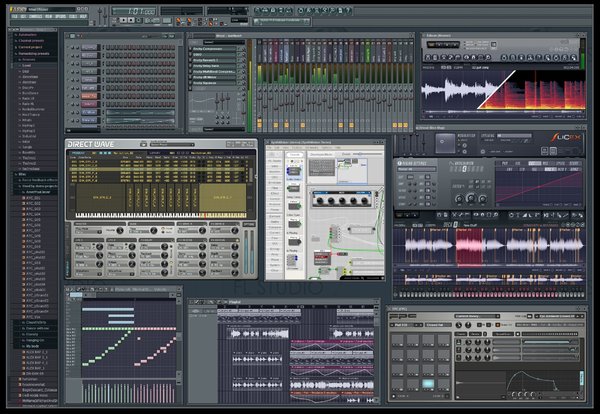Click the rightmost icon in Edison toolbar
Screen dimensions: 600x414
(573, 57)
